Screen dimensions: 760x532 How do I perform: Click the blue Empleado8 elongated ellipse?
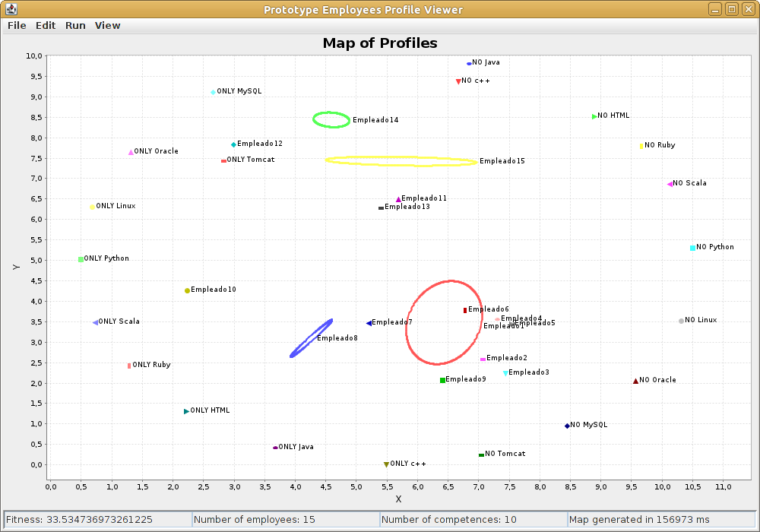[x=311, y=338]
